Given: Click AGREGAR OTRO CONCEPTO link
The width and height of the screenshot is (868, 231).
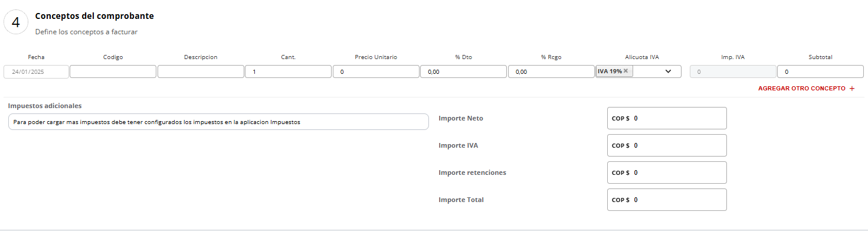Looking at the screenshot, I should (x=801, y=89).
